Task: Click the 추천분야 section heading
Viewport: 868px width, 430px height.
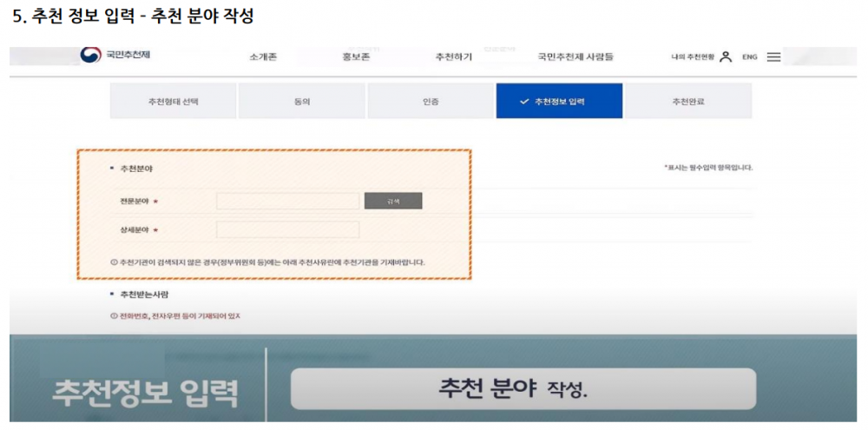Action: tap(136, 169)
